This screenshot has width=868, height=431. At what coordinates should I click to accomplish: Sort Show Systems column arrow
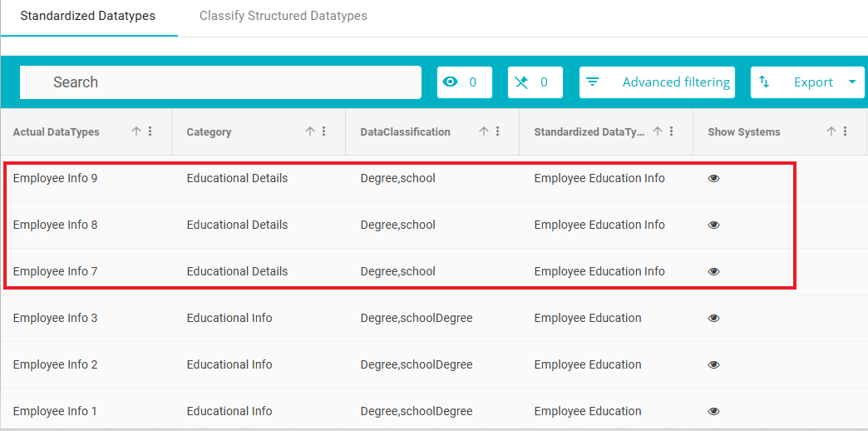831,131
